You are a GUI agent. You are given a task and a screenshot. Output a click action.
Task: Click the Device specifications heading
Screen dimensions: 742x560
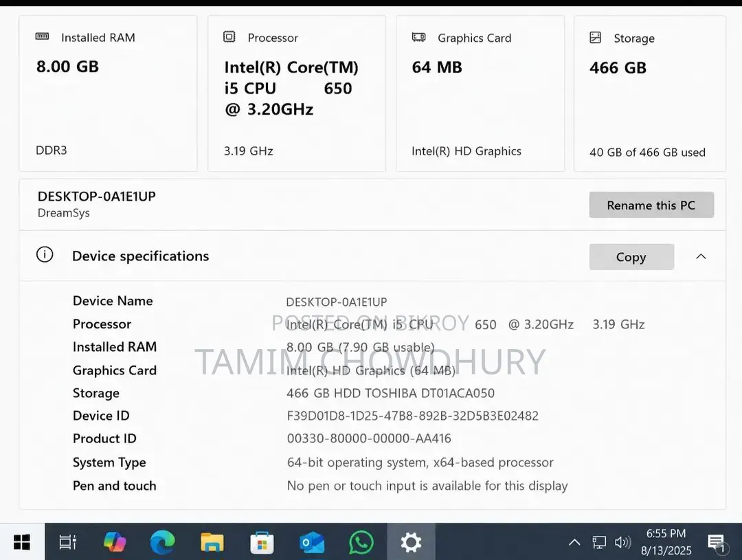[141, 256]
